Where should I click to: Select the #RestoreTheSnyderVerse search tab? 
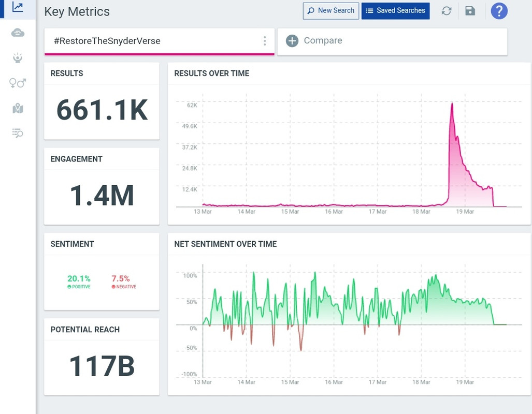(160, 41)
